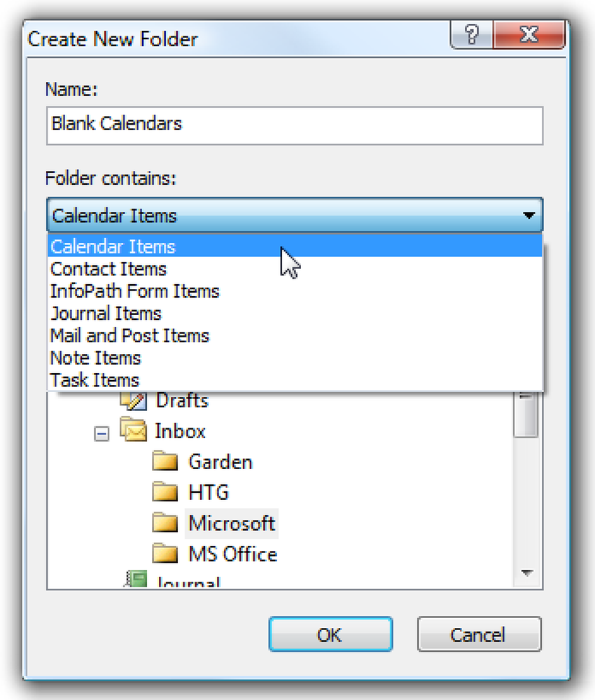Select the Drafts folder label
Viewport: 595px width, 700px height.
click(x=182, y=400)
